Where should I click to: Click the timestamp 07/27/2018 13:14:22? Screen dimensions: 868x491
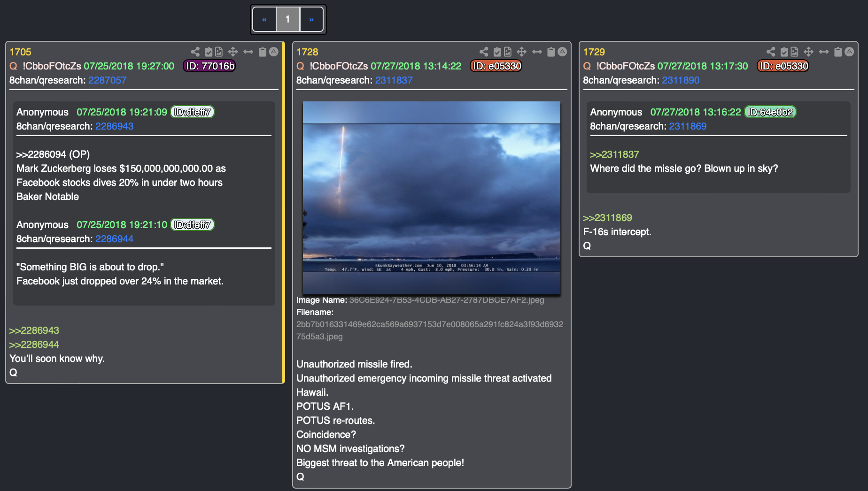416,66
